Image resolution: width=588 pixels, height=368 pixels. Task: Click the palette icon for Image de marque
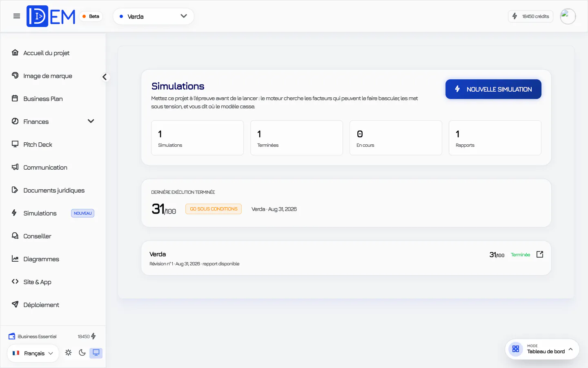click(15, 75)
